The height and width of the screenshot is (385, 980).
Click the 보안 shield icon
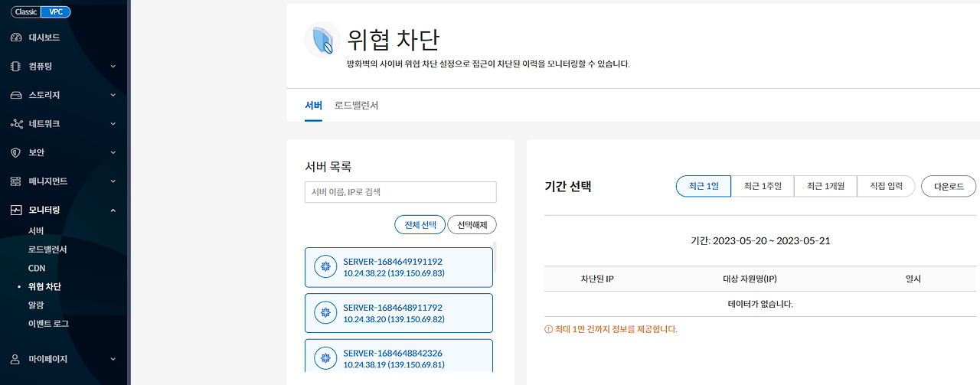pyautogui.click(x=15, y=152)
